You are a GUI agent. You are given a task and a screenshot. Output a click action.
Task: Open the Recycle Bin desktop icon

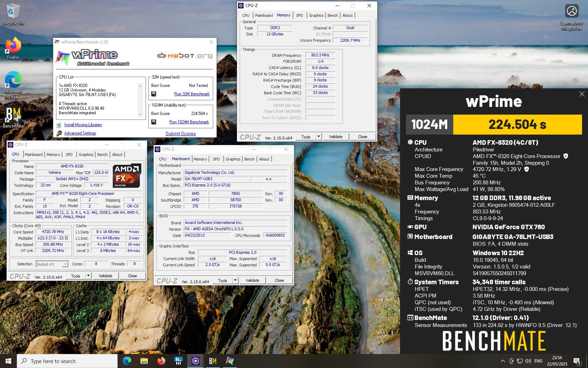(x=13, y=14)
